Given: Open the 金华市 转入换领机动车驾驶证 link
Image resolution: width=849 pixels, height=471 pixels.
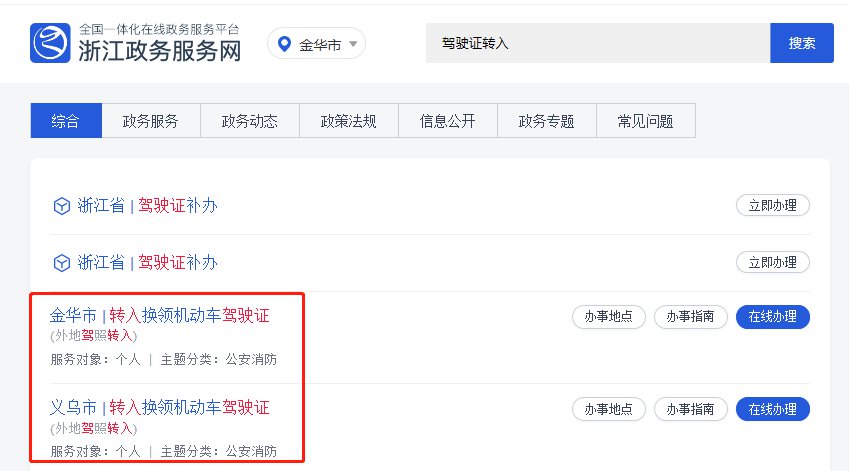Looking at the screenshot, I should (160, 316).
